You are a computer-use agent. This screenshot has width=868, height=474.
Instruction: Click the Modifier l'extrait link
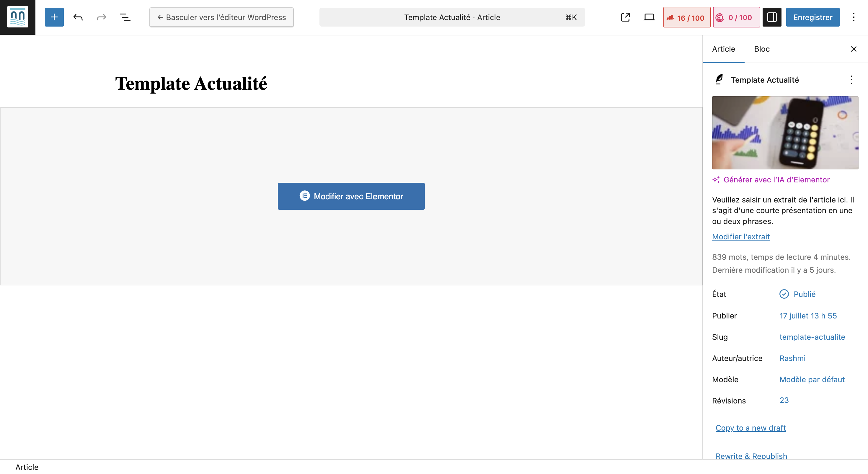pyautogui.click(x=741, y=236)
